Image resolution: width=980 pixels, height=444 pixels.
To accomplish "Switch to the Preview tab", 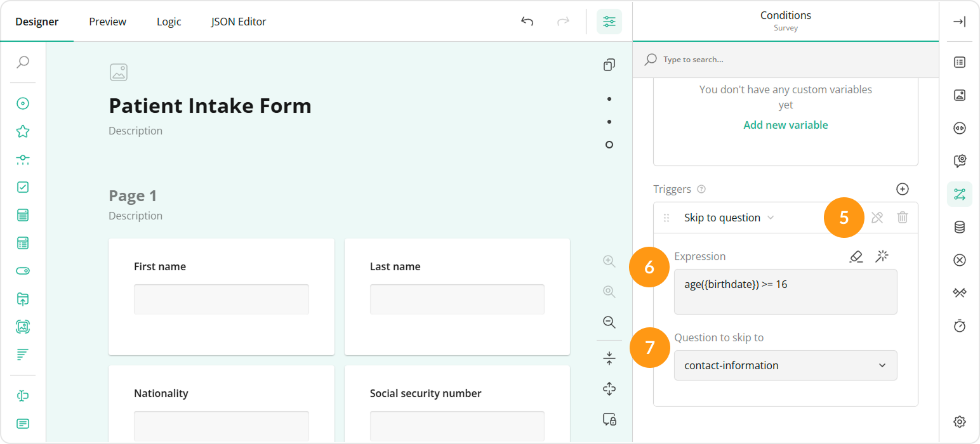I will (107, 21).
